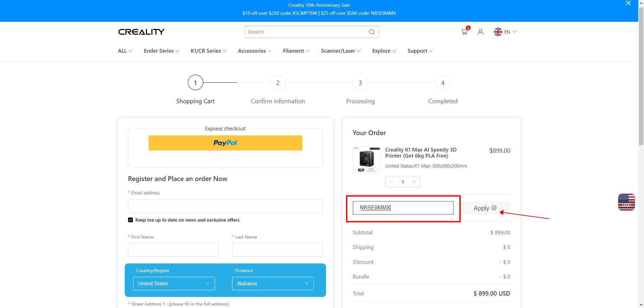The width and height of the screenshot is (644, 308).
Task: Click the Bundle label
Action: tap(361, 277)
